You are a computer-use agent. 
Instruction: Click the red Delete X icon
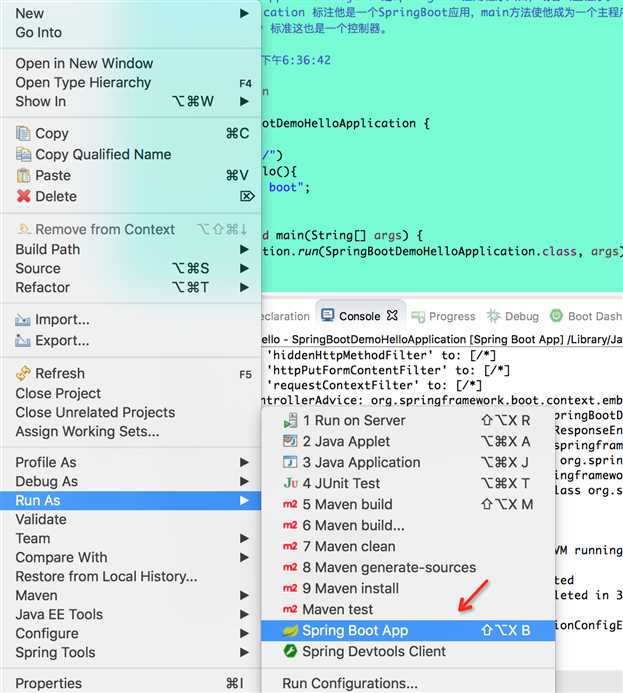click(23, 196)
